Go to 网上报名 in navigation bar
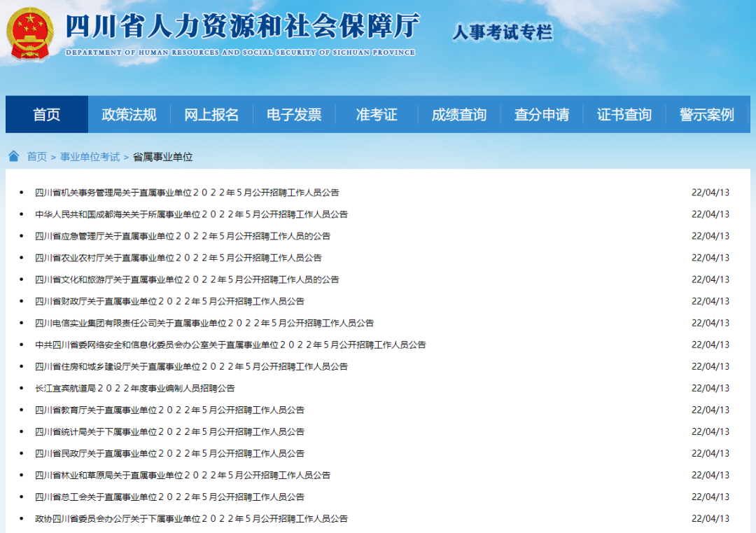756x533 pixels. click(211, 115)
